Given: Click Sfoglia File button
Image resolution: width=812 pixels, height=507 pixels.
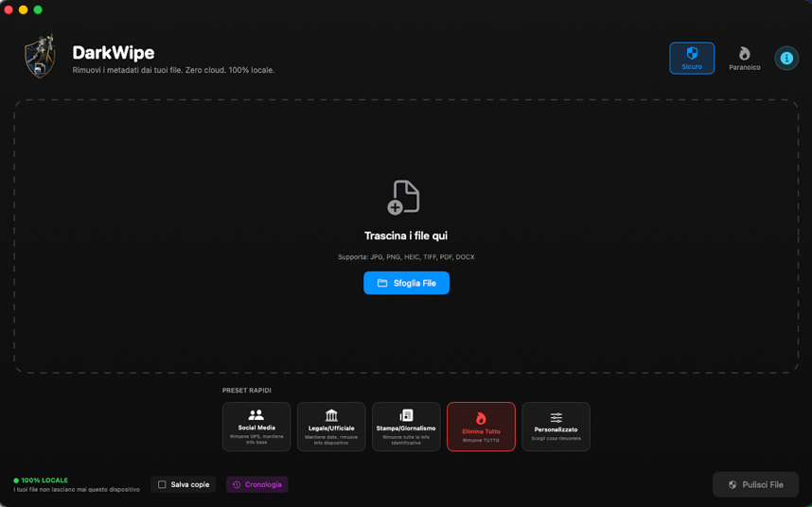Looking at the screenshot, I should [x=406, y=283].
